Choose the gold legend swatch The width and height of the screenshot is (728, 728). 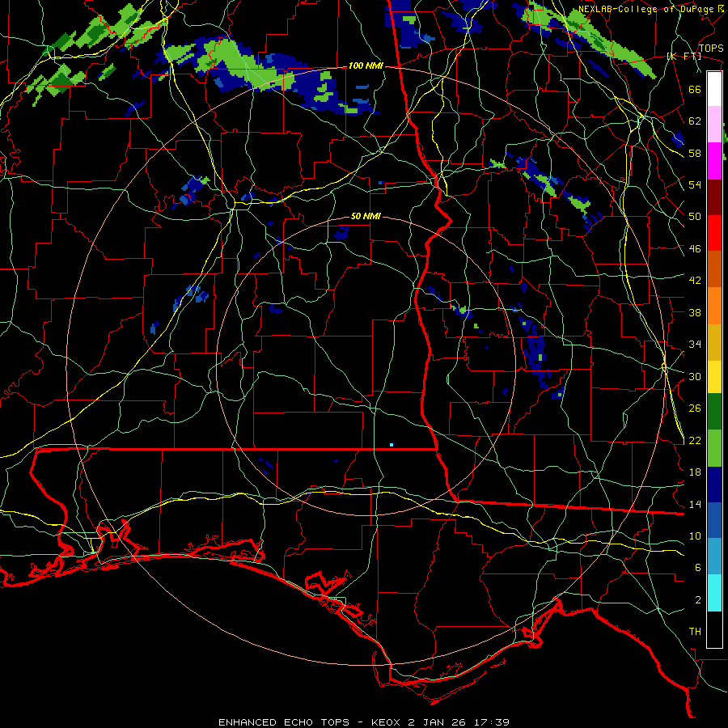tap(714, 343)
